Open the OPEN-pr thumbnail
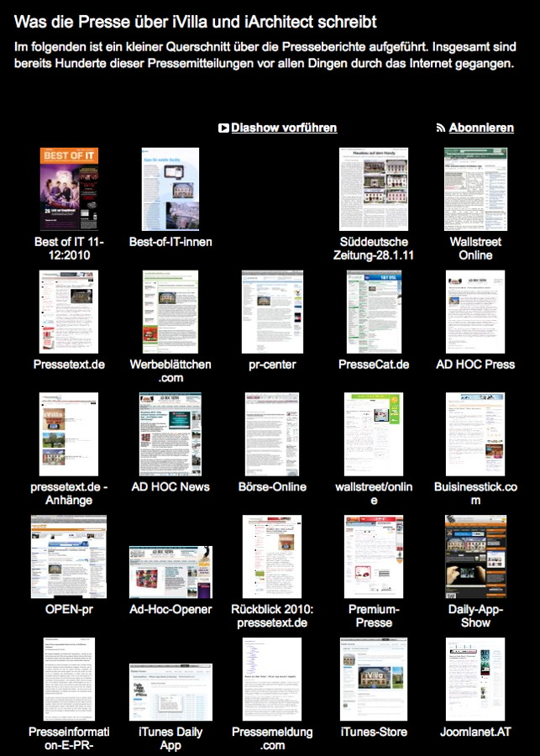Viewport: 540px width, 756px height. [x=69, y=556]
